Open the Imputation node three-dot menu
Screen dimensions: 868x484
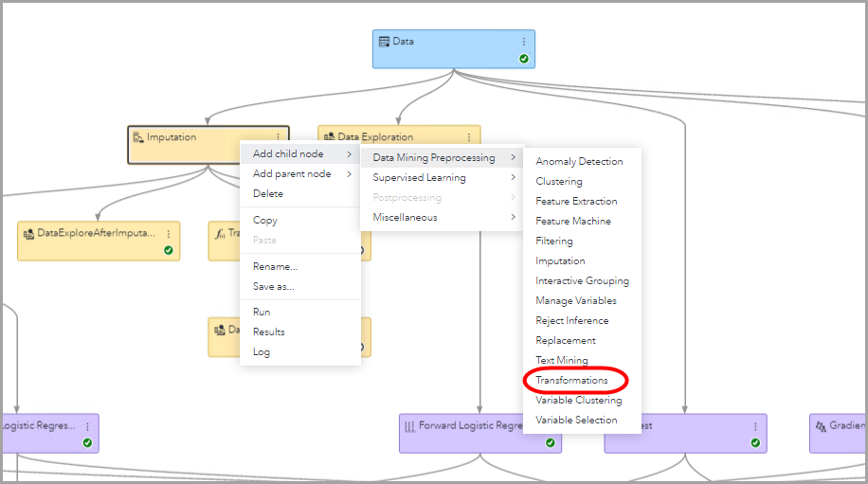point(279,137)
